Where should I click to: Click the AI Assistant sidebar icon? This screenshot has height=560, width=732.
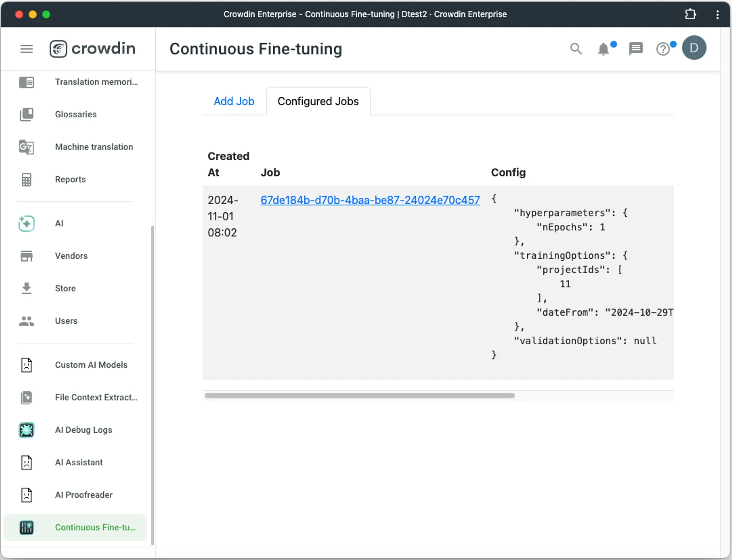click(26, 462)
